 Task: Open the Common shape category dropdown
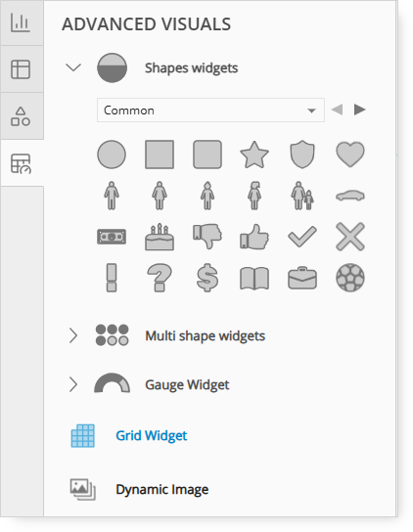coord(210,111)
